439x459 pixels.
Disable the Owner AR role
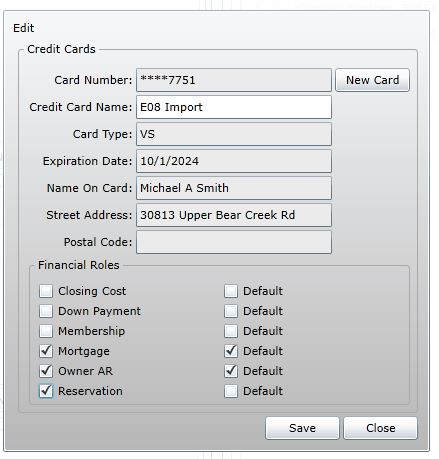tap(46, 371)
